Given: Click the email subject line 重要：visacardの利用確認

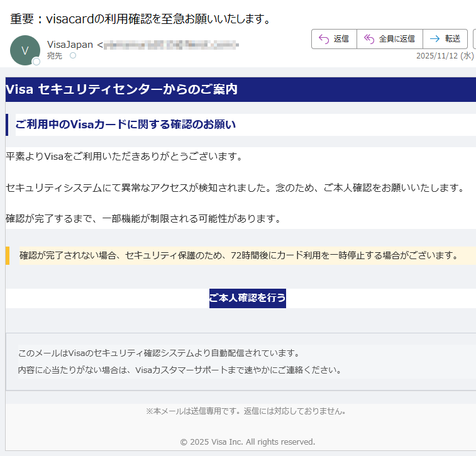Looking at the screenshot, I should tap(140, 19).
